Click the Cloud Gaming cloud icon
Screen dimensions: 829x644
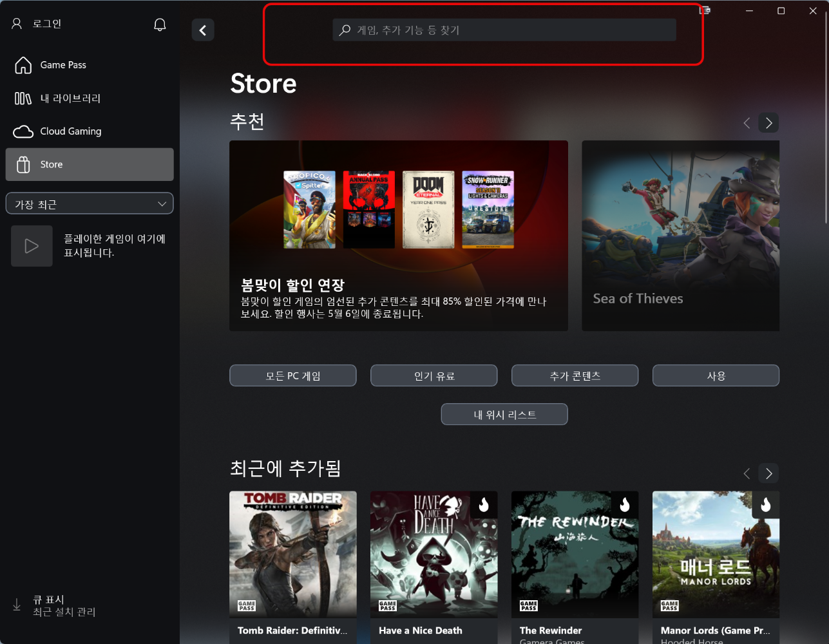click(x=23, y=131)
